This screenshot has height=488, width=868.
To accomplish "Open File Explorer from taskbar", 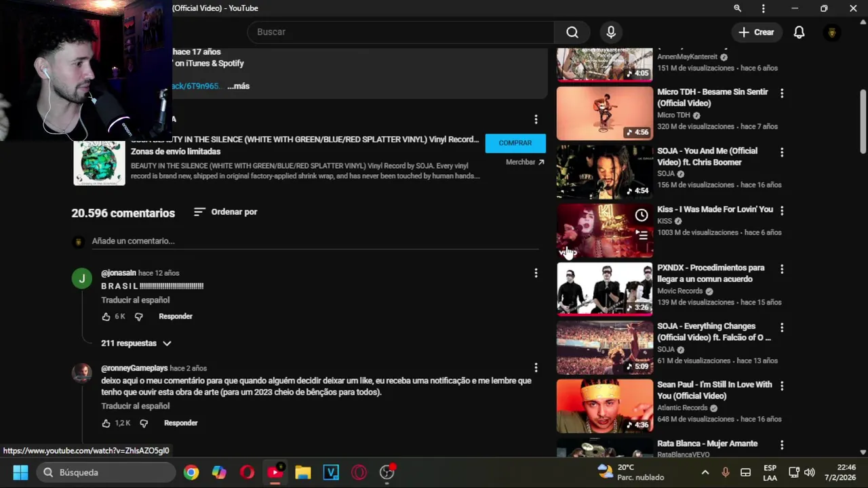I will coord(302,472).
